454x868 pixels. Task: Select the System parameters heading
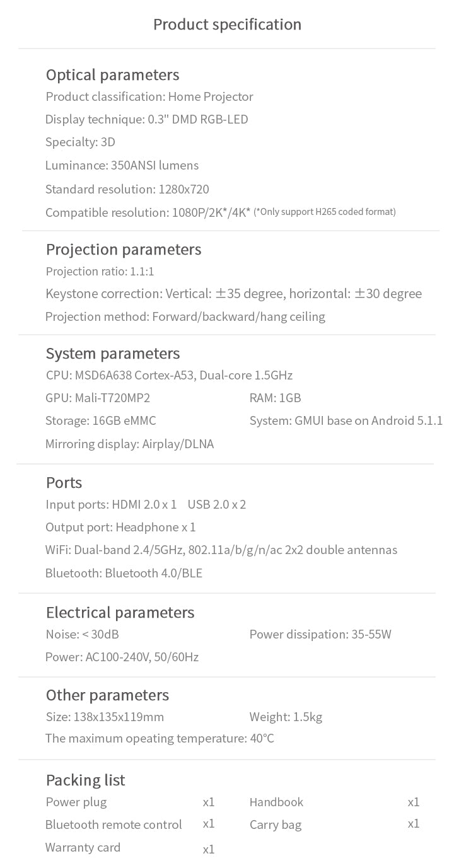coord(113,354)
